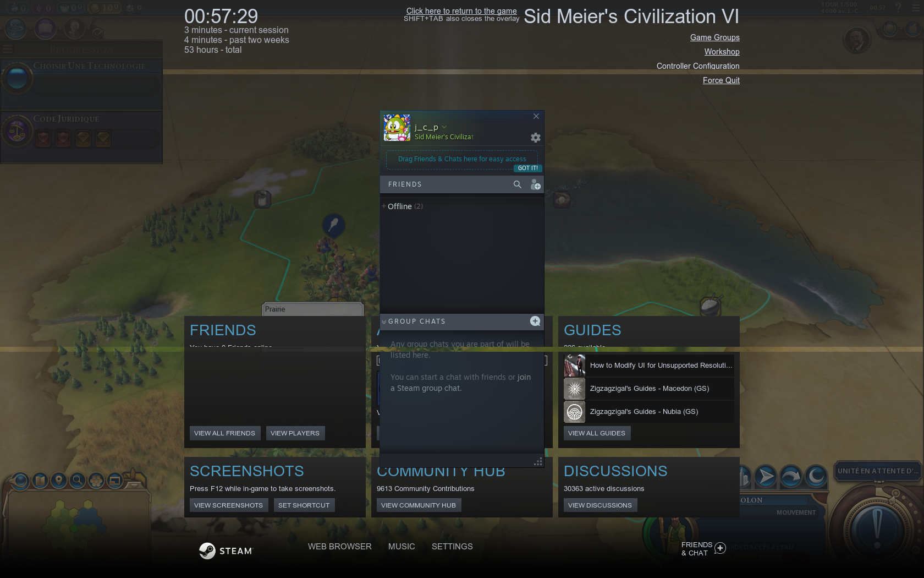Create a new group chat
Screen dimensions: 924x578
point(535,321)
